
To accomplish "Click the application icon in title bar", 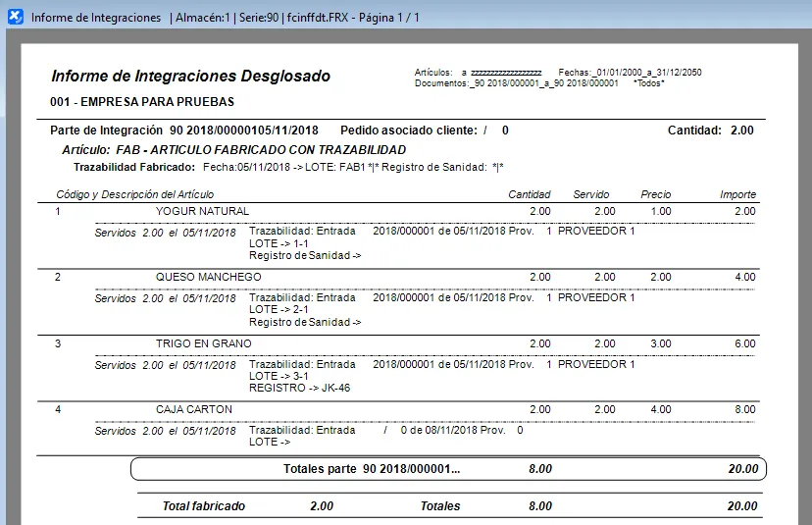I will pos(15,18).
